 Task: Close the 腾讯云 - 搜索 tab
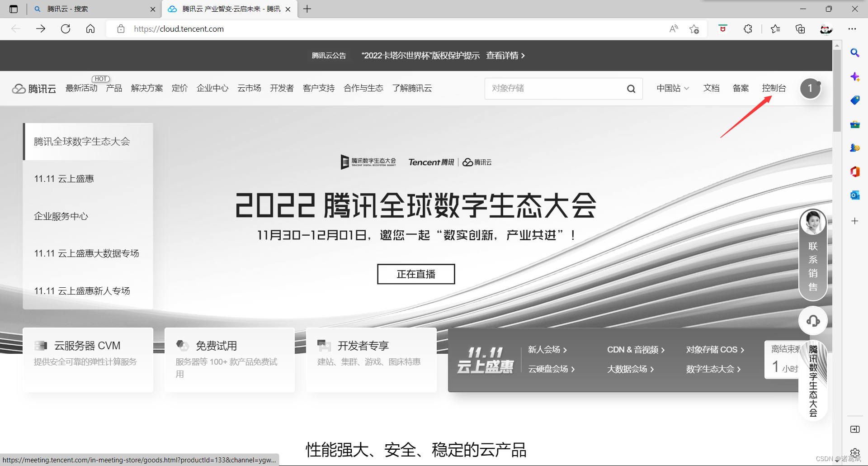pyautogui.click(x=153, y=9)
